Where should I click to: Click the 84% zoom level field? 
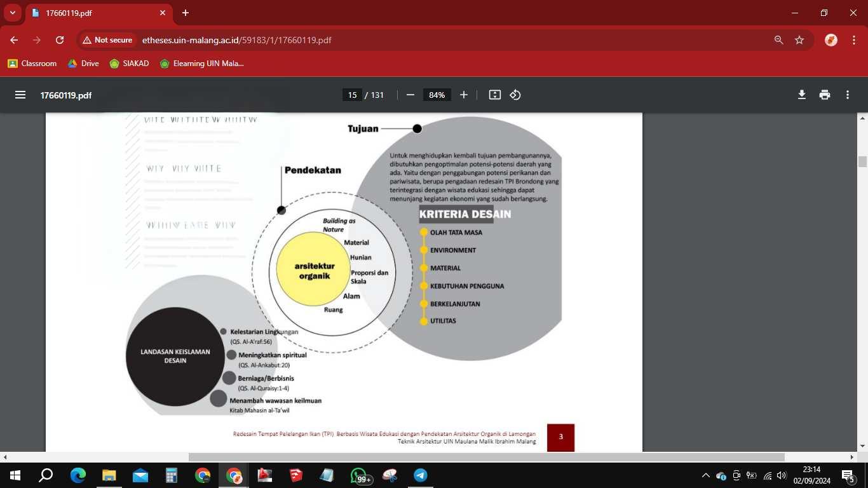coord(437,95)
